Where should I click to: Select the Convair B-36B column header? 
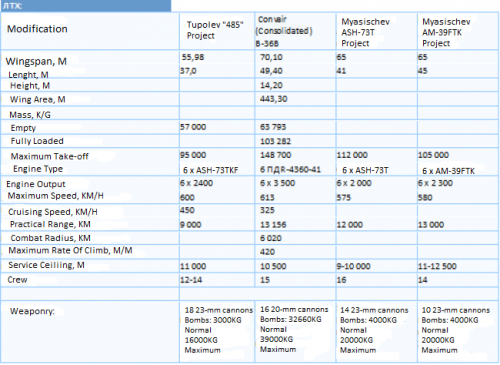coord(284,31)
